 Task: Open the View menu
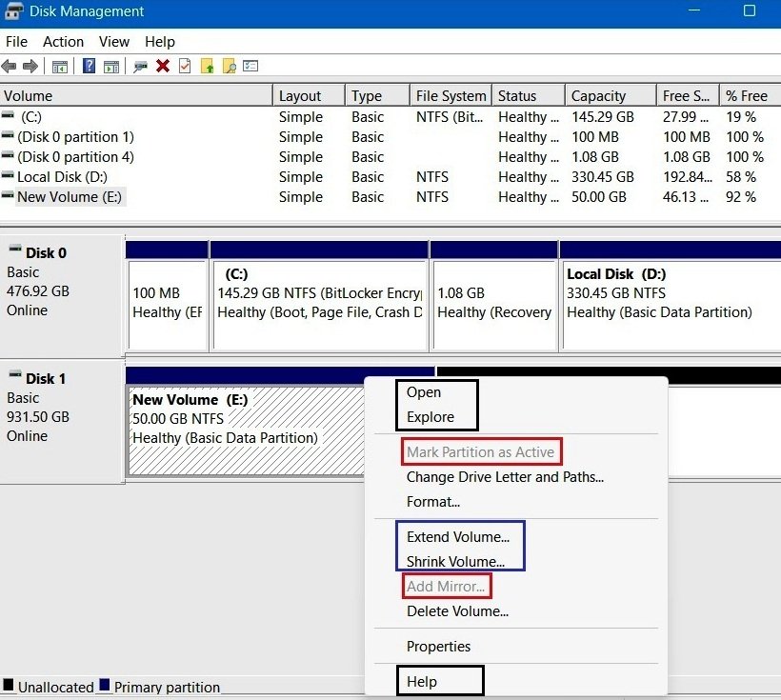pos(114,42)
